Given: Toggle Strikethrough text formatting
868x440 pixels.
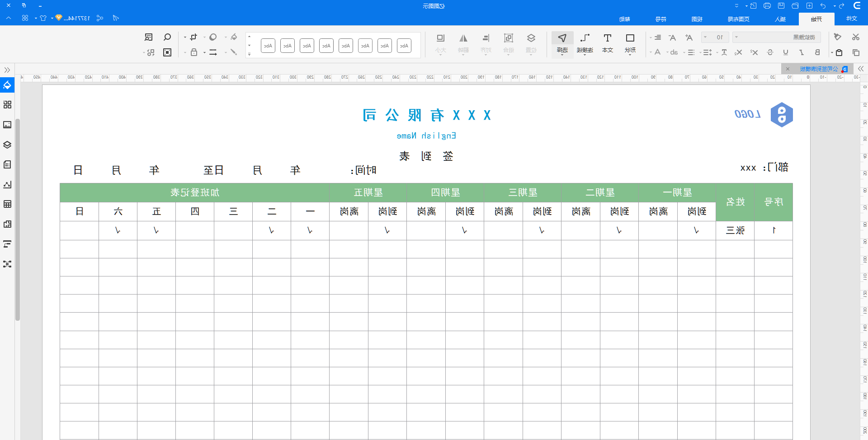Looking at the screenshot, I should (x=770, y=52).
